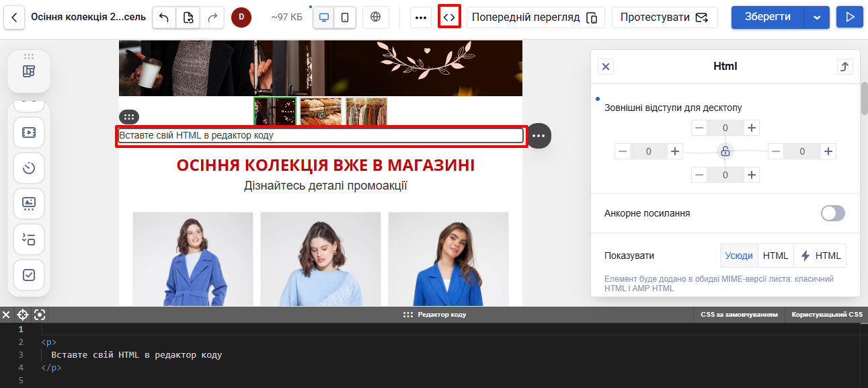868x388 pixels.
Task: Click the Попередній перегляд button
Action: [x=535, y=17]
